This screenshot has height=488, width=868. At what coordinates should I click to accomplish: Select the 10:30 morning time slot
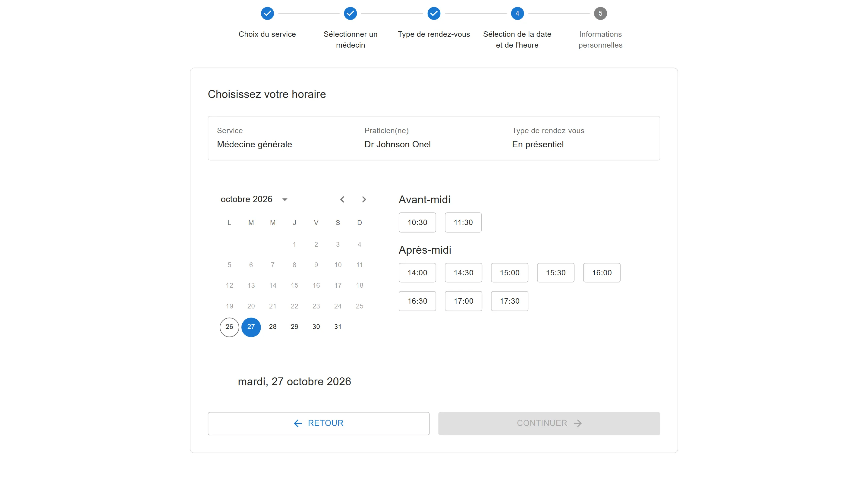[417, 222]
